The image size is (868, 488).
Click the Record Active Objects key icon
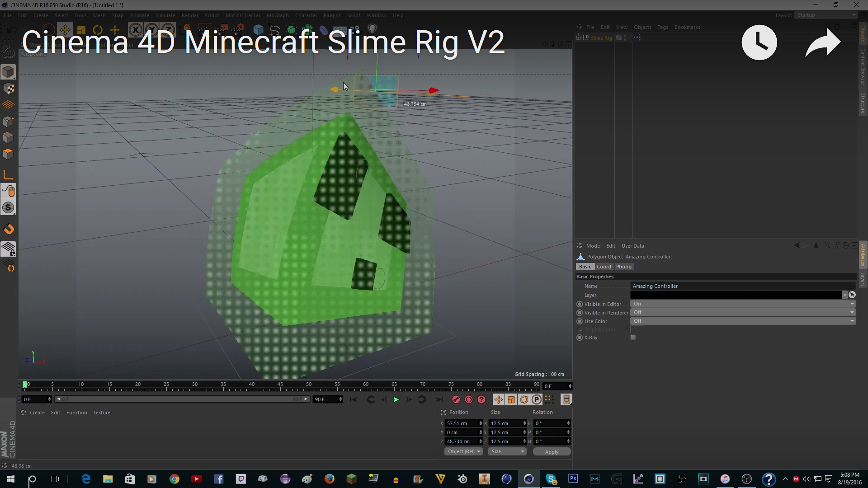456,399
